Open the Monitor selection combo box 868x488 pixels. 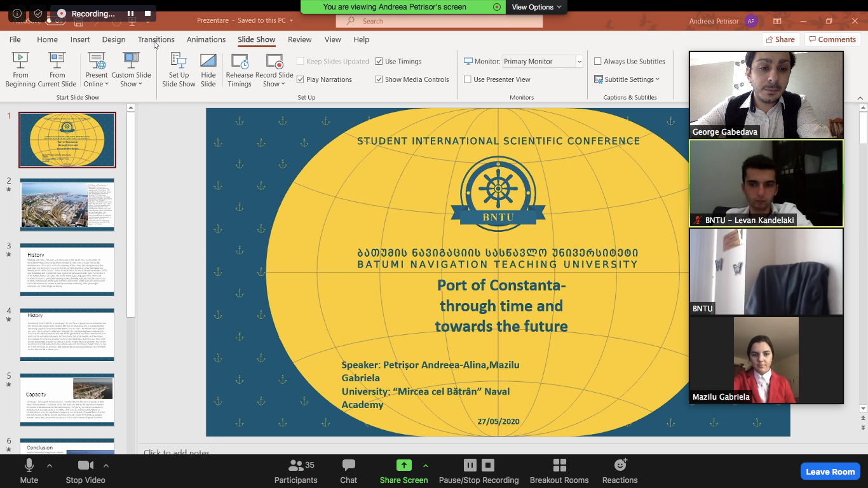(543, 62)
